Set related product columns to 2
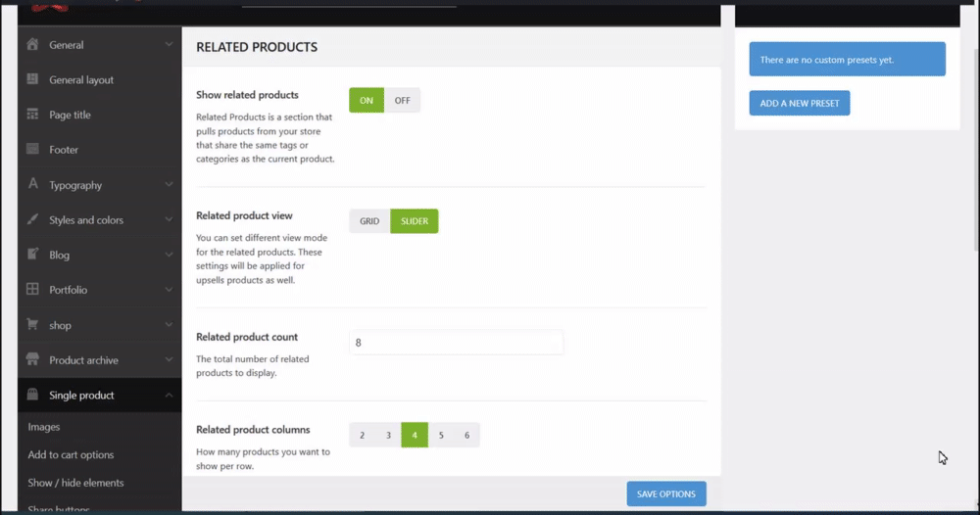 [x=362, y=435]
